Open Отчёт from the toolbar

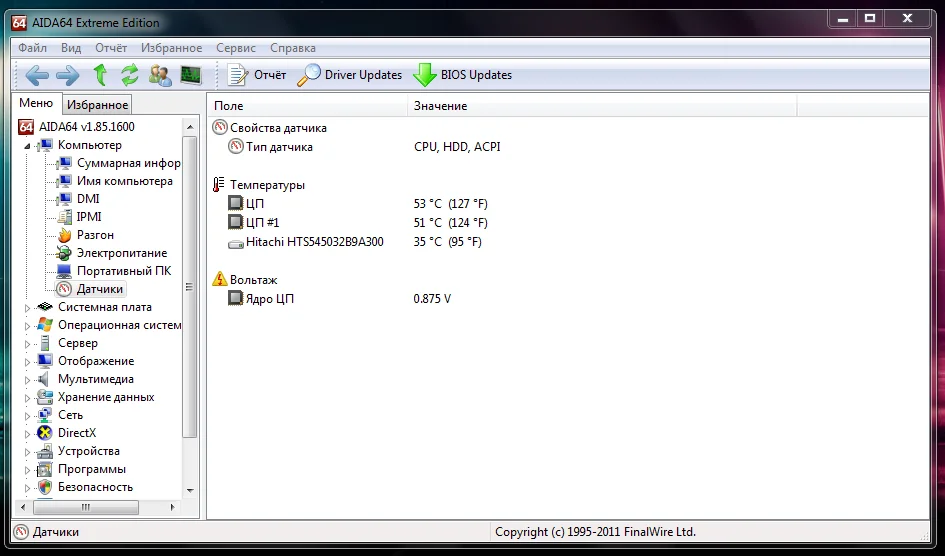(x=257, y=75)
